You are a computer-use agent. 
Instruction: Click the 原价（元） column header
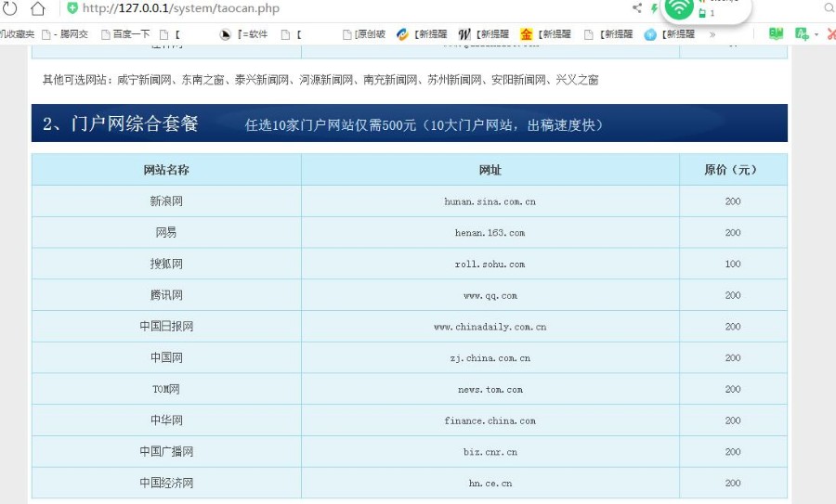point(733,170)
